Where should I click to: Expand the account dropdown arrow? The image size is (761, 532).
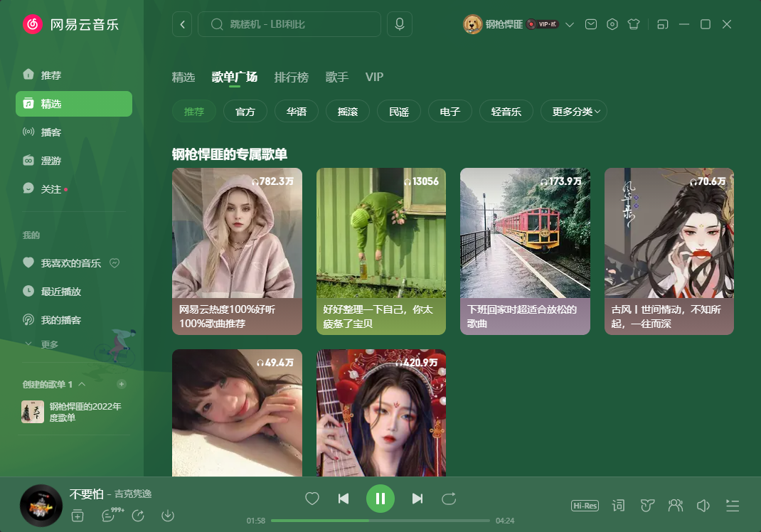(x=570, y=24)
